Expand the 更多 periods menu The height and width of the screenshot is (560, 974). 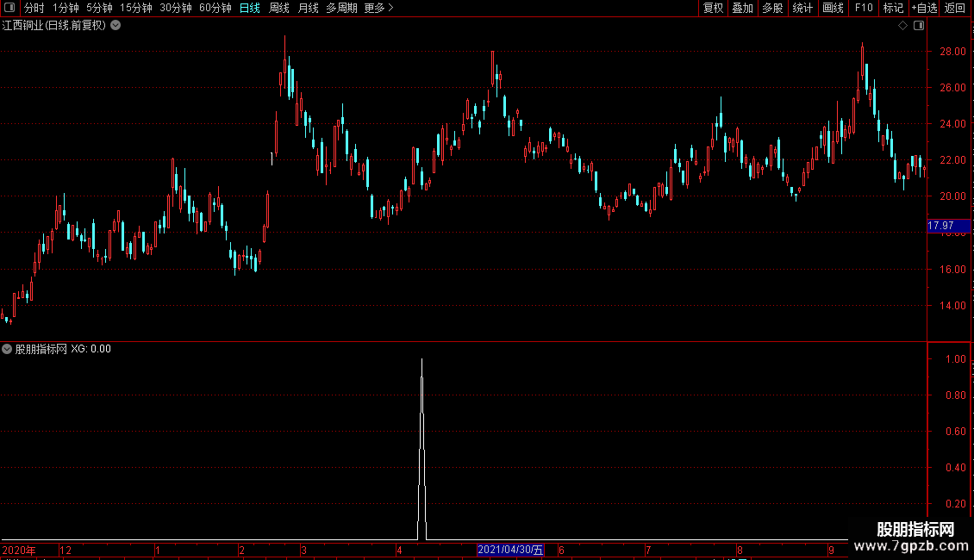click(378, 8)
